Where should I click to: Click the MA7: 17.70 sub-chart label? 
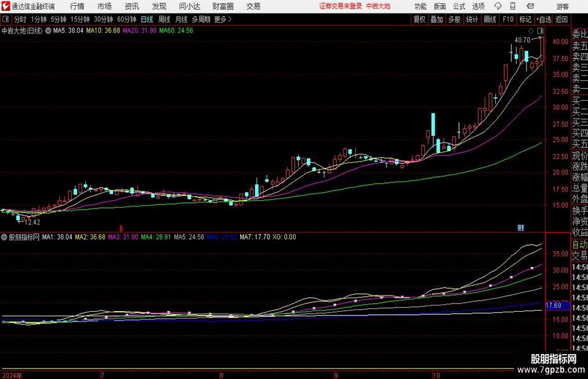[254, 237]
